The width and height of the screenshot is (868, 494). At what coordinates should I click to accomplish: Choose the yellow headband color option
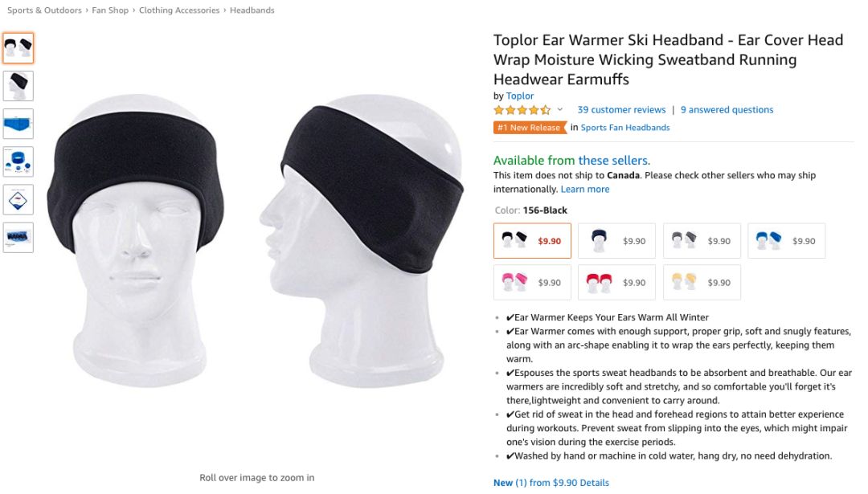coord(702,282)
